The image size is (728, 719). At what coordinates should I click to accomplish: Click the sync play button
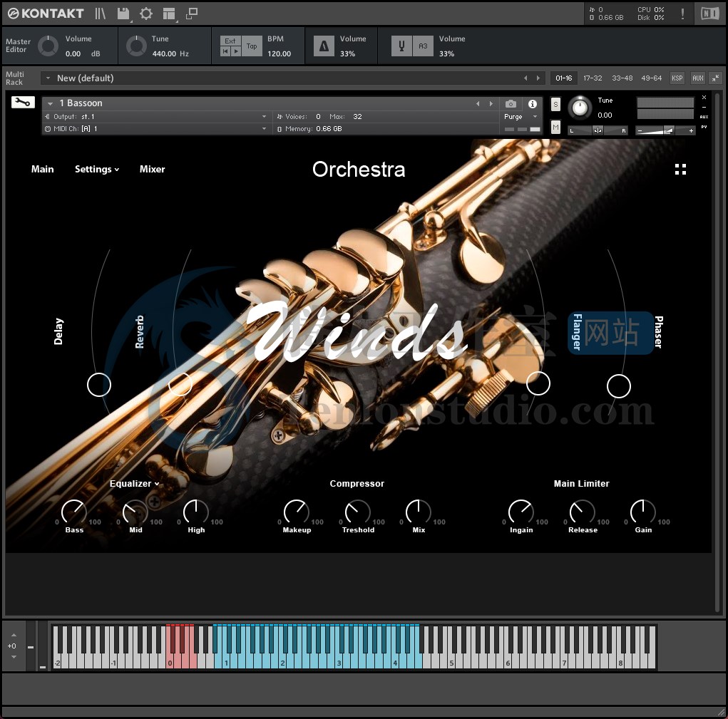point(236,51)
